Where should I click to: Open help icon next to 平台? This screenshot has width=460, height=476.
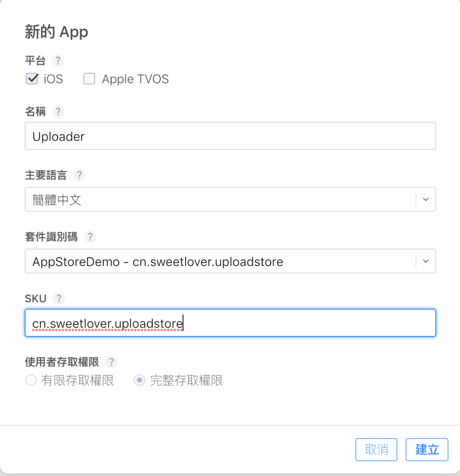click(x=58, y=60)
